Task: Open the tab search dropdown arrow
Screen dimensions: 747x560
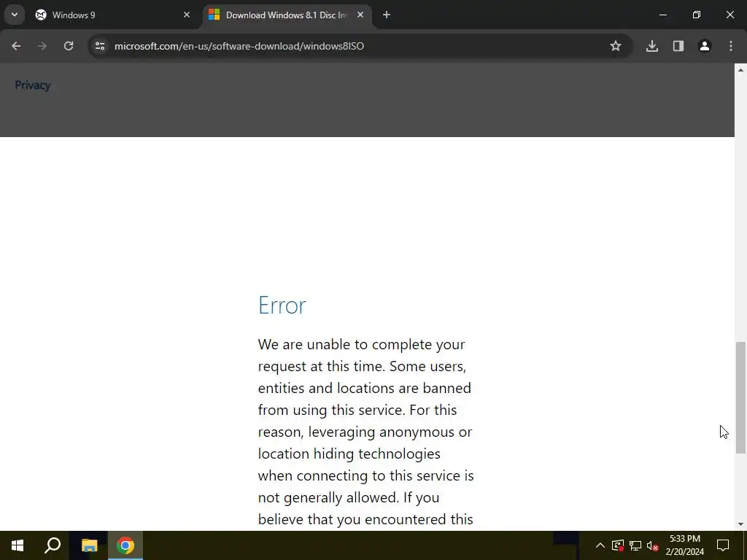Action: point(15,15)
